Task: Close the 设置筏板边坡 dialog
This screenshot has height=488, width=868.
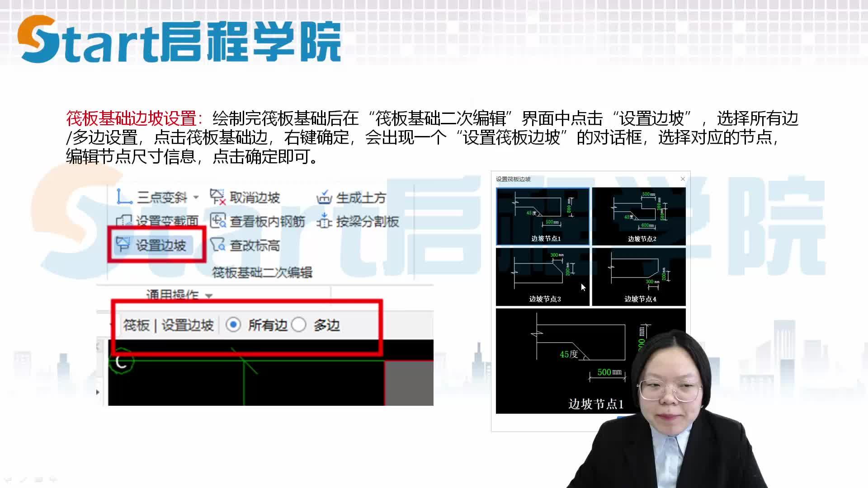Action: tap(683, 179)
